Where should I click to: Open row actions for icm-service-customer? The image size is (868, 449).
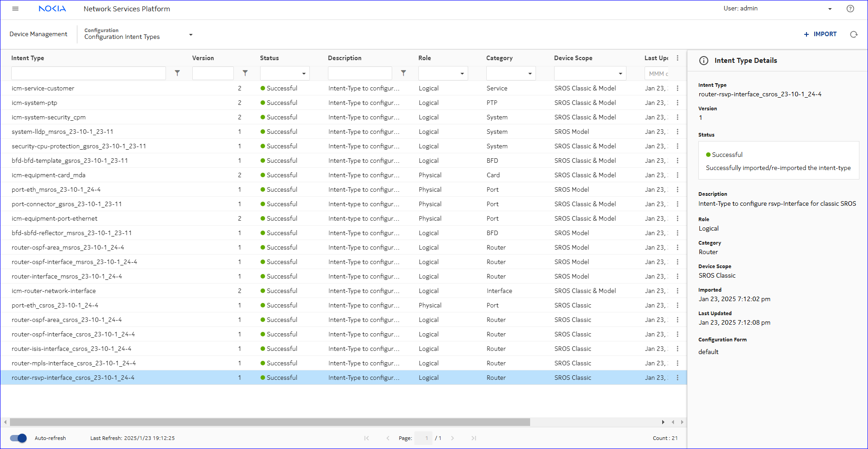pyautogui.click(x=677, y=88)
